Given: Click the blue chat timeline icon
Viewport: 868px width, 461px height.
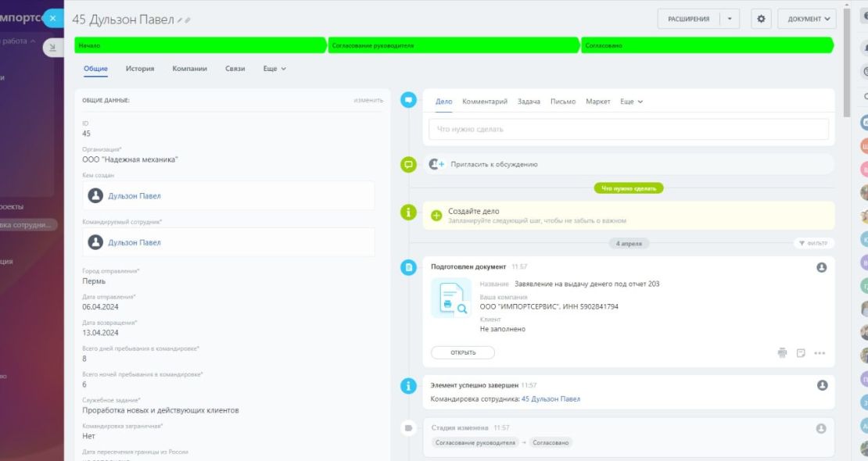Looking at the screenshot, I should 408,100.
